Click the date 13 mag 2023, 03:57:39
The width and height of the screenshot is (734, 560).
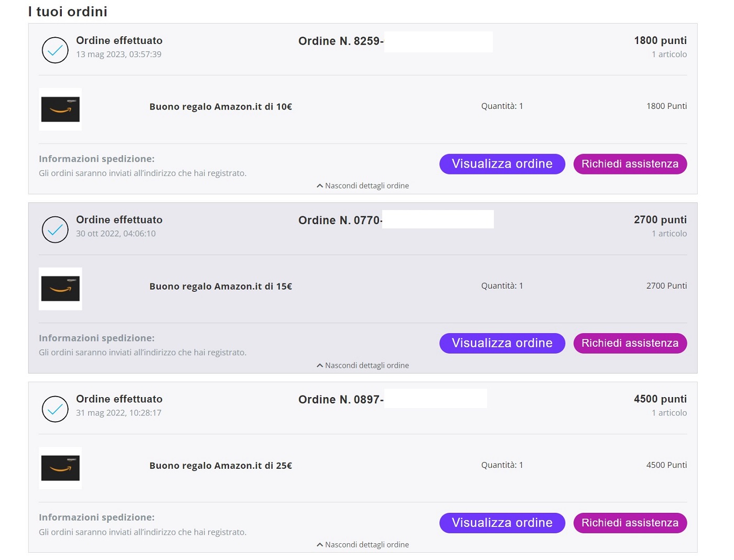pyautogui.click(x=118, y=54)
